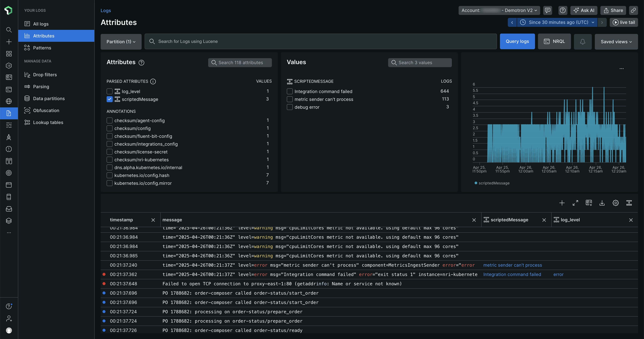
Task: Open the Partition (1) dropdown
Action: coord(121,42)
